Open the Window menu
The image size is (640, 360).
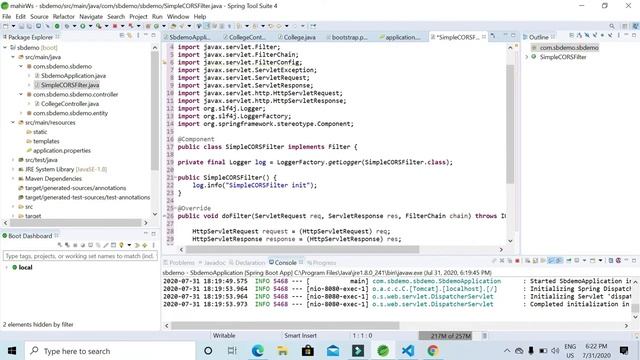[x=178, y=17]
